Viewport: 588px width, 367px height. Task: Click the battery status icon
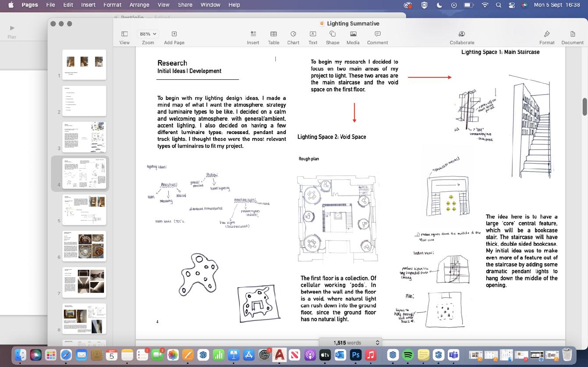(469, 5)
